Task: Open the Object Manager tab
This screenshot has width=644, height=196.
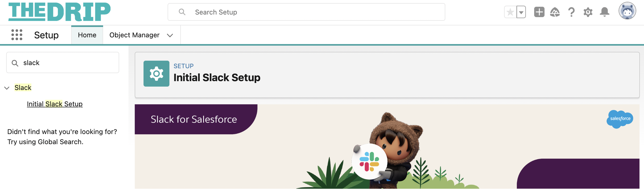Action: click(x=134, y=35)
